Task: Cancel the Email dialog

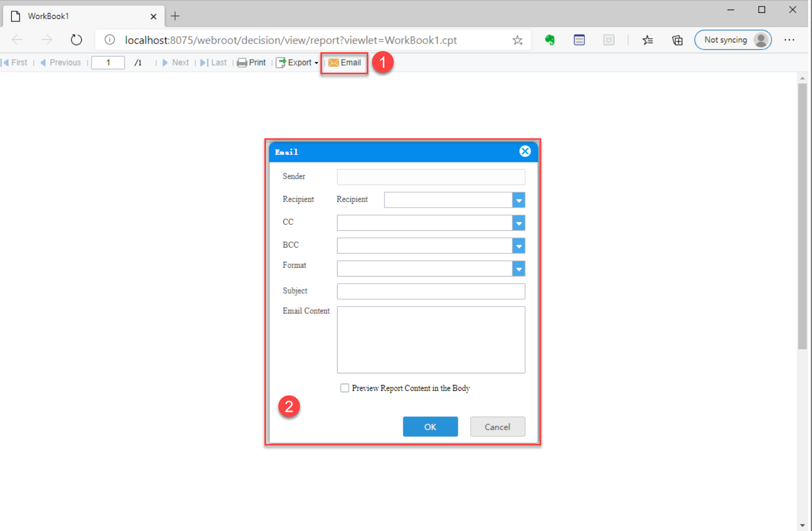Action: [x=498, y=427]
